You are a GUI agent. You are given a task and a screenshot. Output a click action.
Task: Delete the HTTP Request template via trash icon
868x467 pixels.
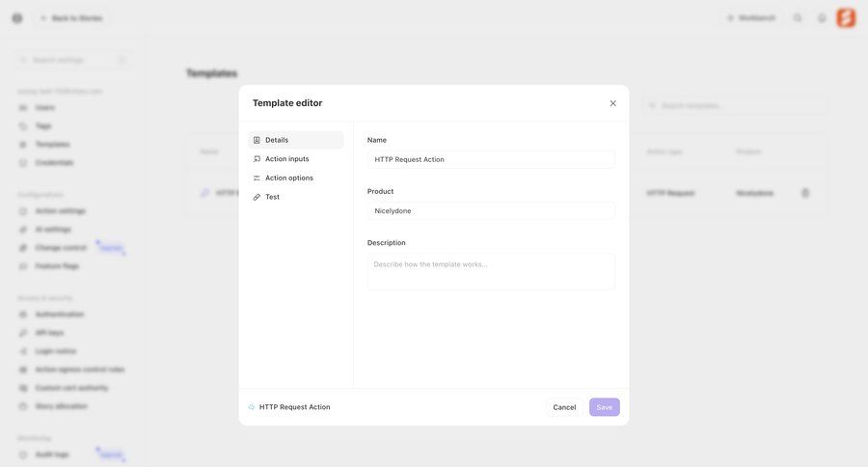(805, 193)
